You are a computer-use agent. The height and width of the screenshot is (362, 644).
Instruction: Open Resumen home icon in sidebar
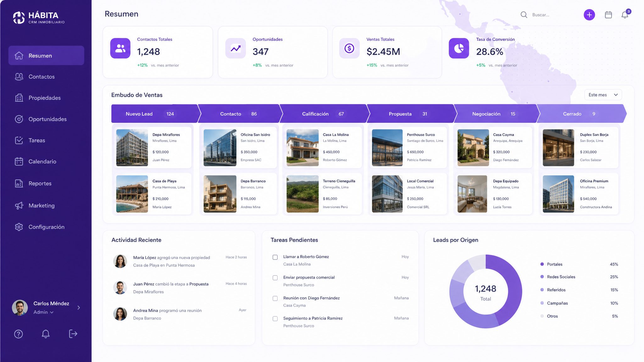19,56
